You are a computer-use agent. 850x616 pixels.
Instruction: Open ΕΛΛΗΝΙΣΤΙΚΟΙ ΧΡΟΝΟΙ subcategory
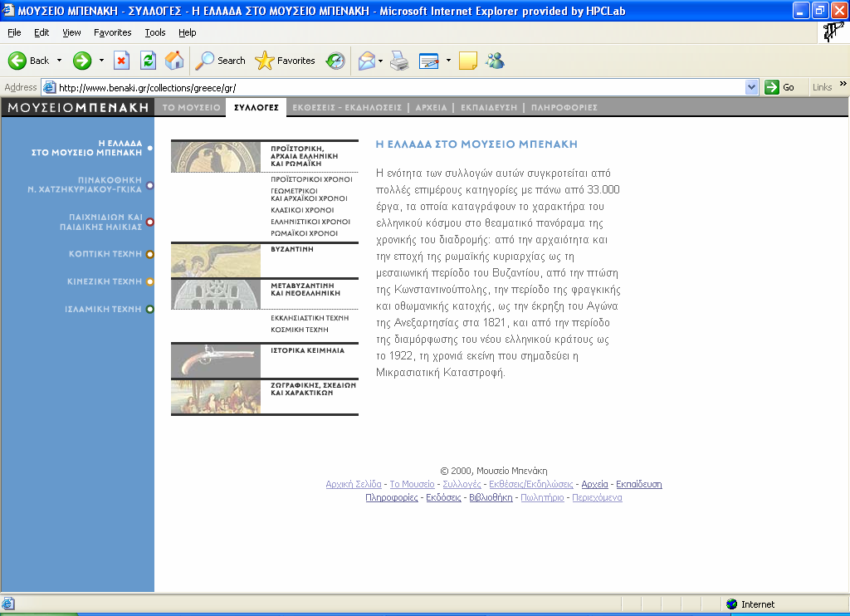310,222
